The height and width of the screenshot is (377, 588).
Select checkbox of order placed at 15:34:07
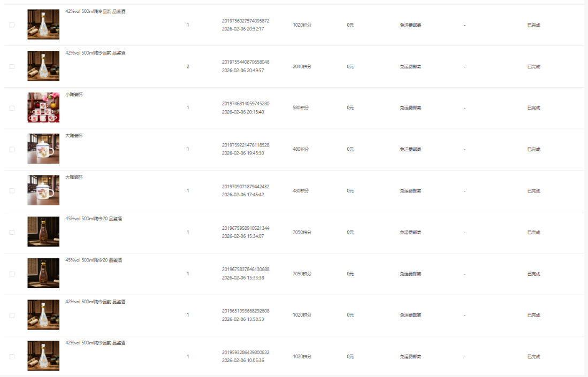(12, 232)
